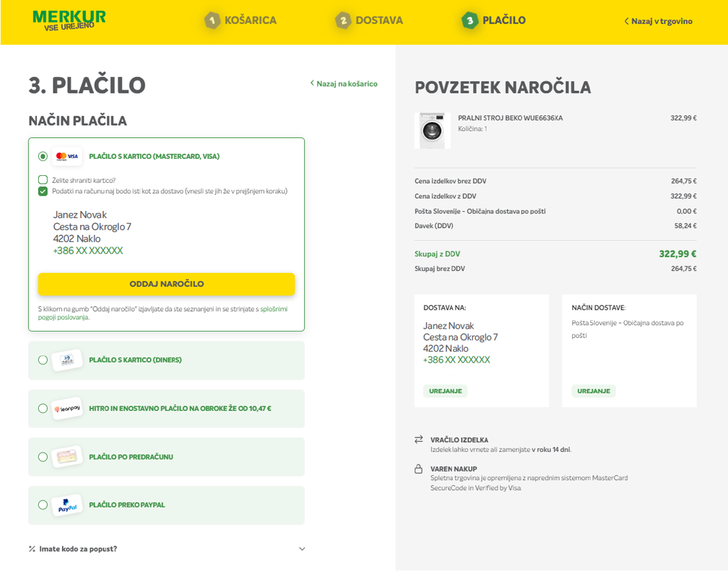
Task: Click the Beko washing machine thumbnail
Action: click(432, 130)
